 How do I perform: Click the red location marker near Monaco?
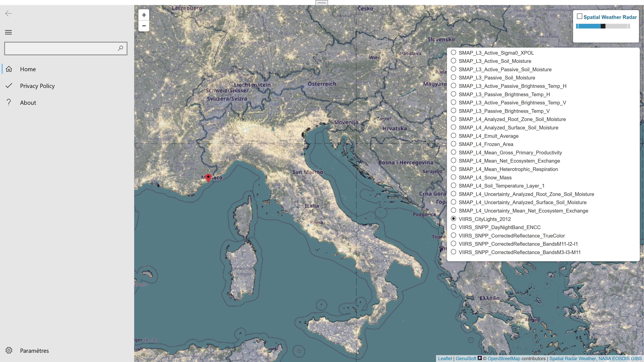coord(208,178)
